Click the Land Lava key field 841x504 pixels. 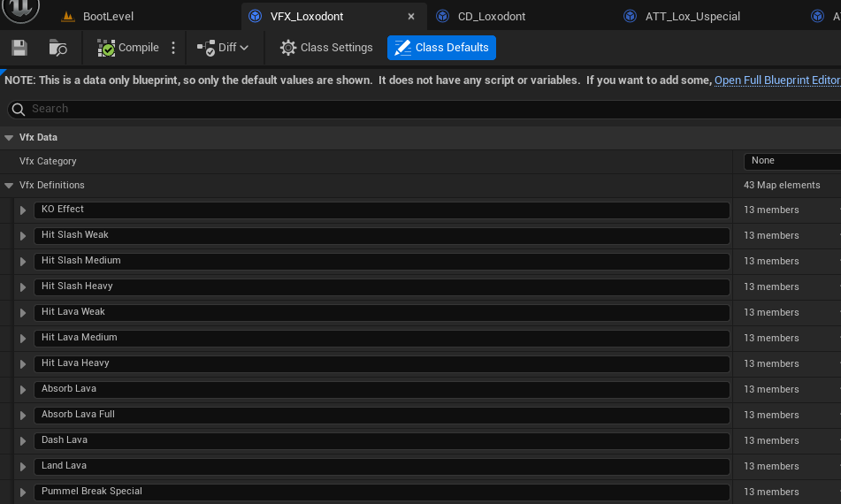tap(381, 467)
